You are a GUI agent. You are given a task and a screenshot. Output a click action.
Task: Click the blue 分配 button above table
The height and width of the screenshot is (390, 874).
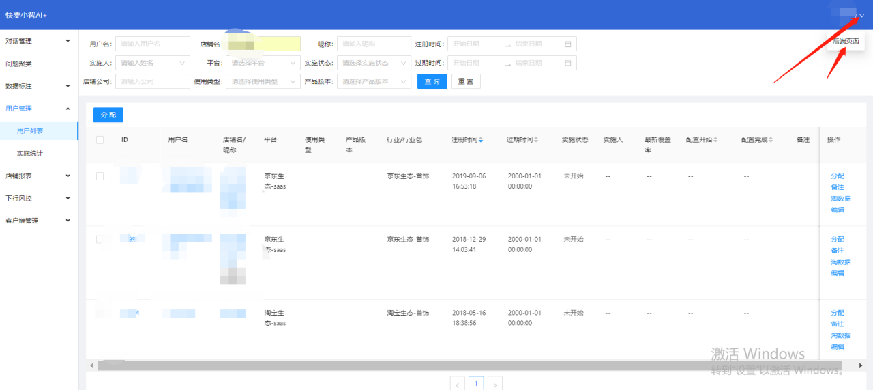108,114
